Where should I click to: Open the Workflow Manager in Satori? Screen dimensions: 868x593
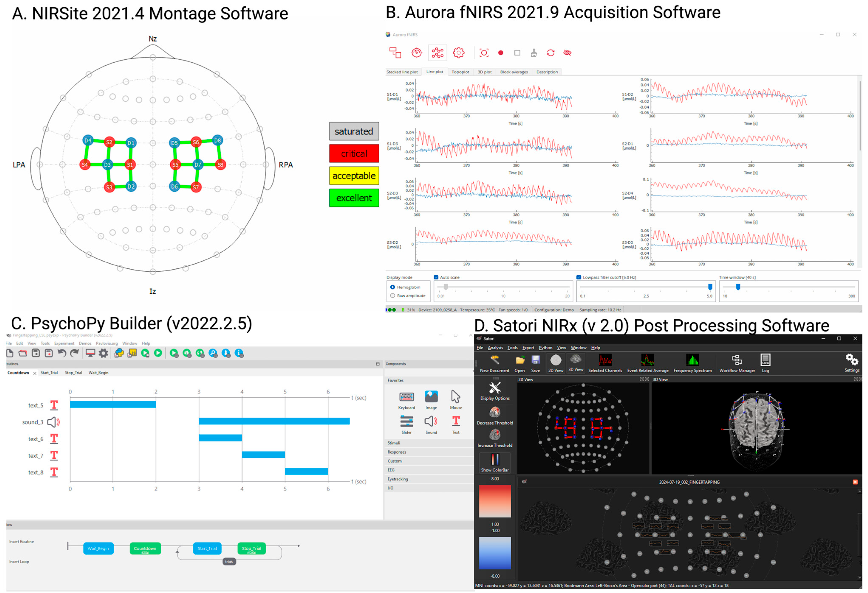point(737,360)
